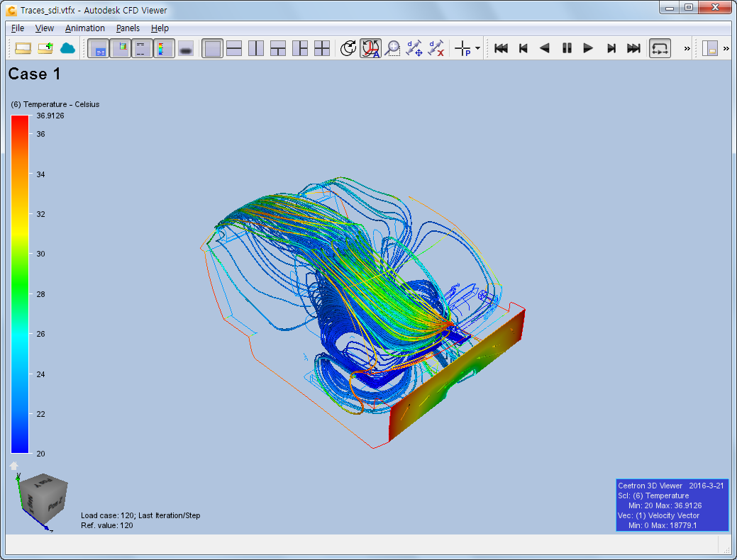The width and height of the screenshot is (737, 560).
Task: Step forward one animation frame
Action: click(x=611, y=48)
